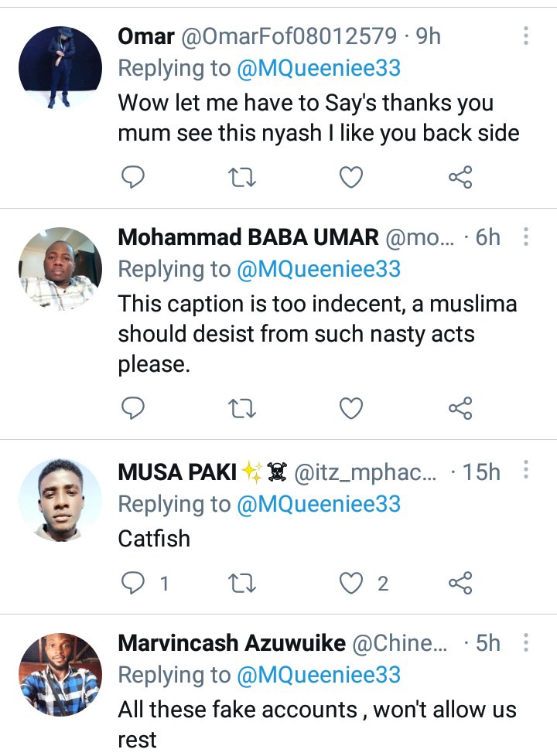The image size is (557, 756).
Task: Retweet MUSA PAKI's Catfish tweet
Action: click(241, 583)
